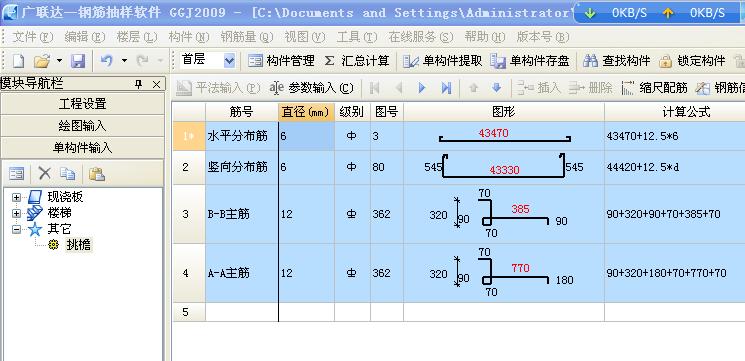Open the 楼层(L) menu
The width and height of the screenshot is (745, 361).
click(x=137, y=37)
